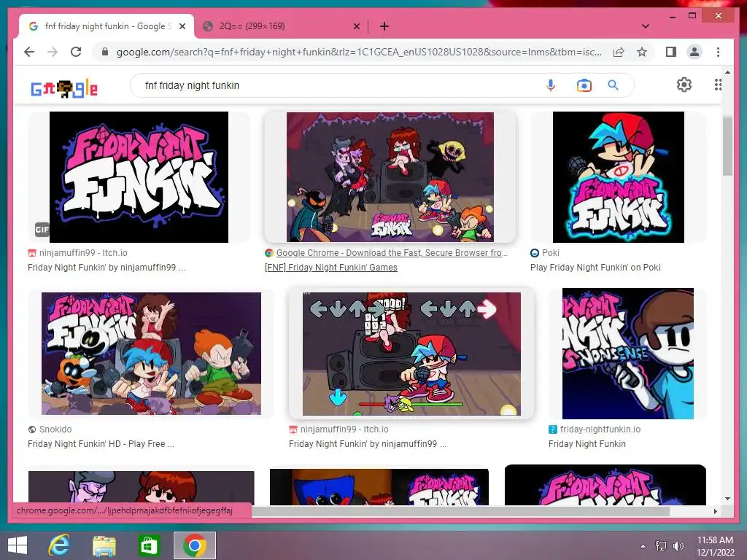Click the Poki source label

click(551, 253)
